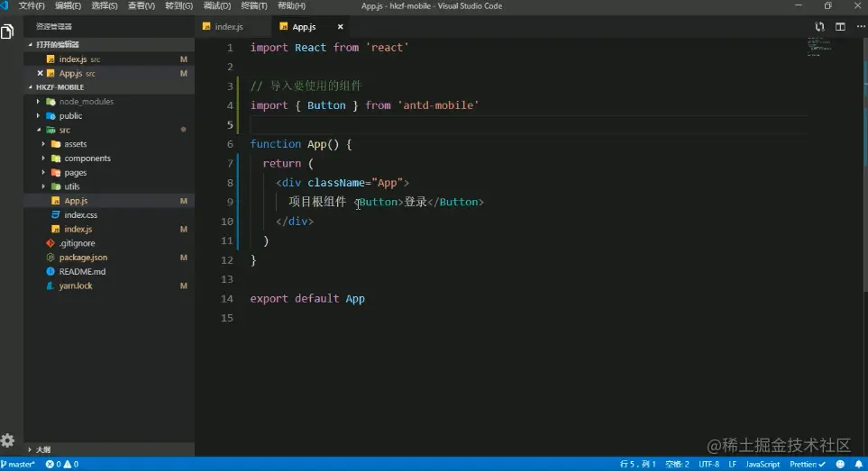The height and width of the screenshot is (471, 868).
Task: Click the 登录 text inside Button tag
Action: click(416, 202)
